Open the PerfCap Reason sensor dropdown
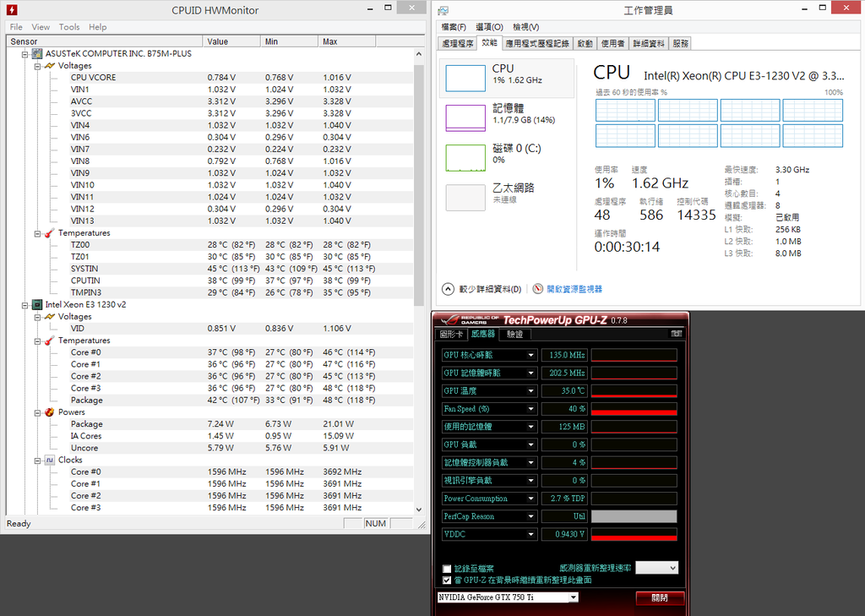 [530, 516]
